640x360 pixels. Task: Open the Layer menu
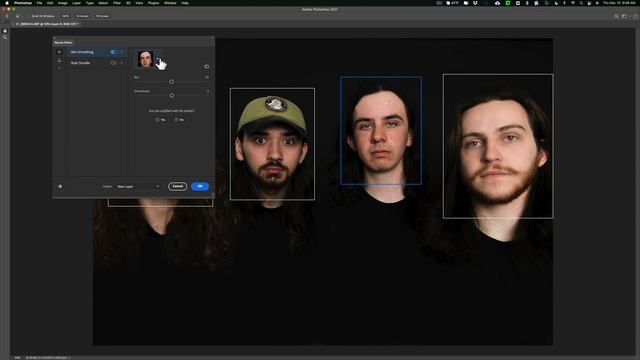[x=76, y=3]
